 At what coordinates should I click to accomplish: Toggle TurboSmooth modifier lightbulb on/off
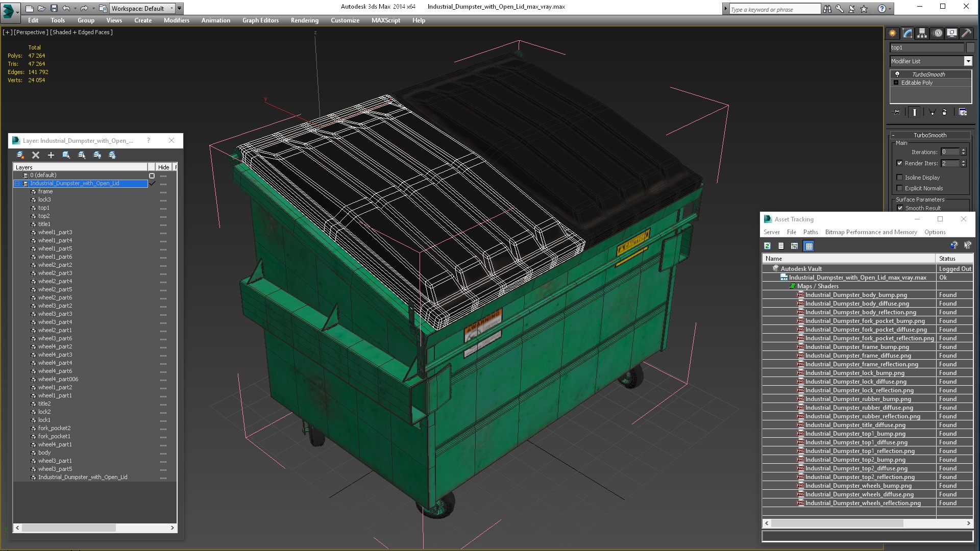pyautogui.click(x=897, y=74)
